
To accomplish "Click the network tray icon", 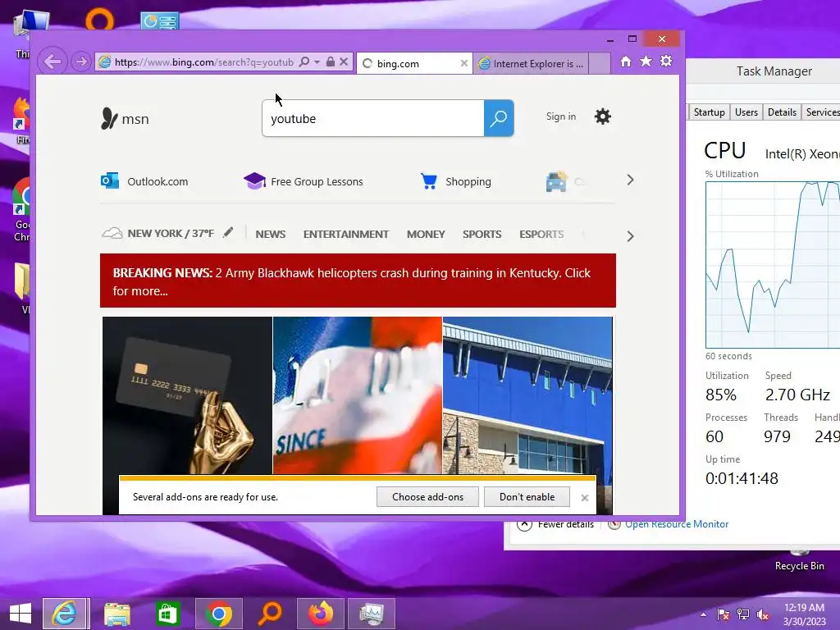I will 743,614.
